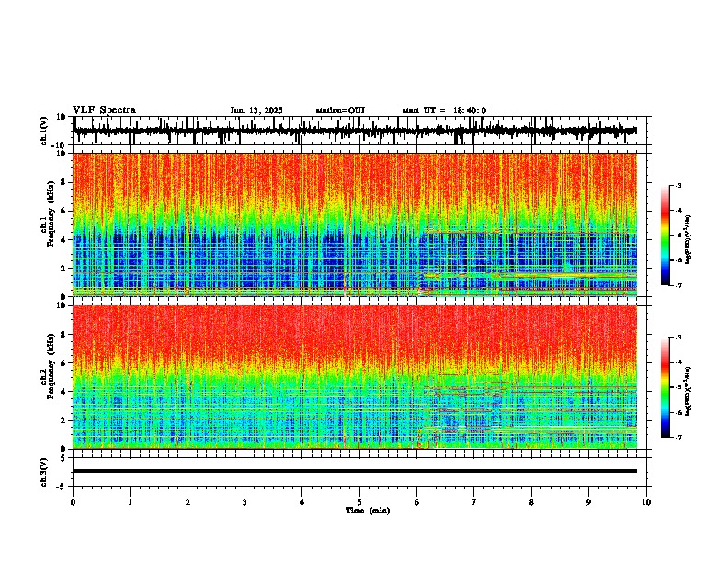Click inside the ch.2 frequency spectrogram
The width and height of the screenshot is (728, 563).
(x=355, y=377)
